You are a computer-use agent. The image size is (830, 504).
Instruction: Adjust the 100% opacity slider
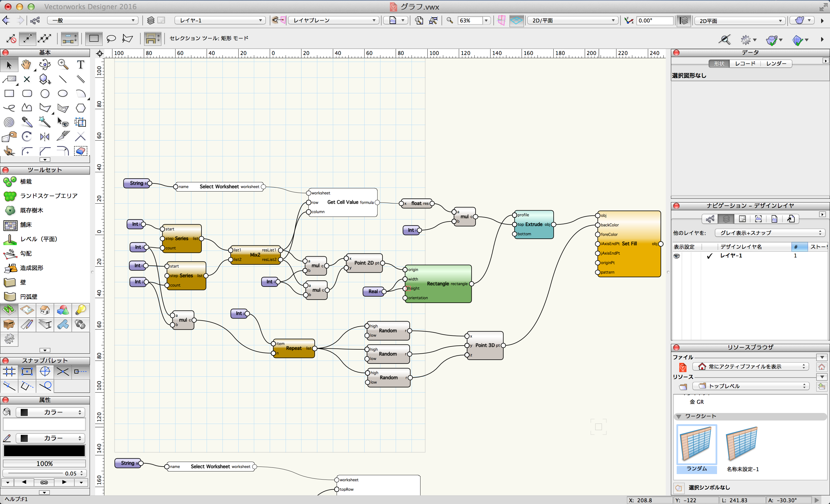click(44, 464)
